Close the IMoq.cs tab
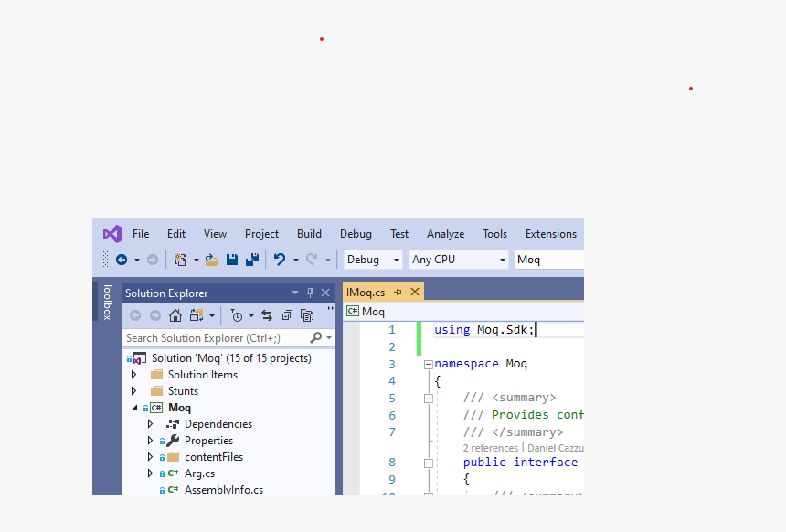The image size is (786, 532). tap(415, 292)
